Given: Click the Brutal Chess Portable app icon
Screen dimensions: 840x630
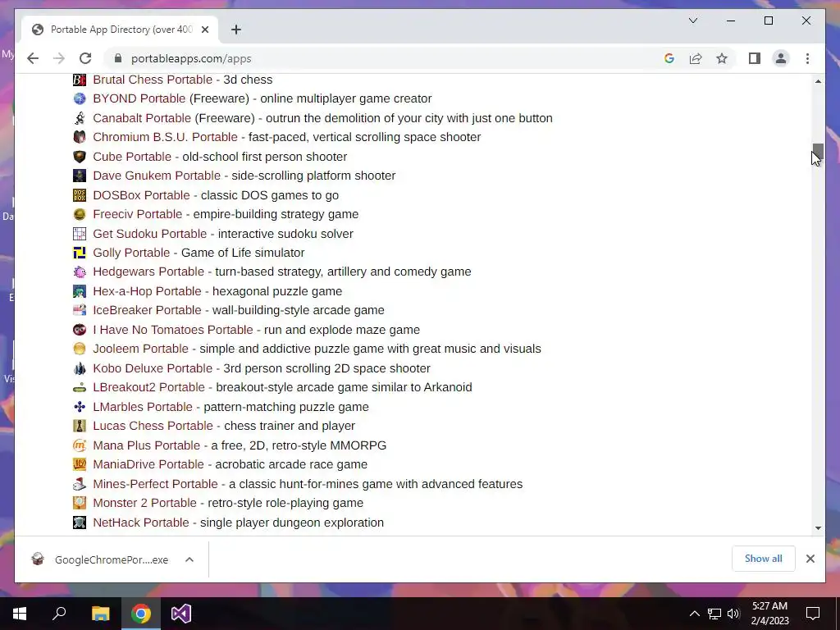Looking at the screenshot, I should [x=80, y=80].
